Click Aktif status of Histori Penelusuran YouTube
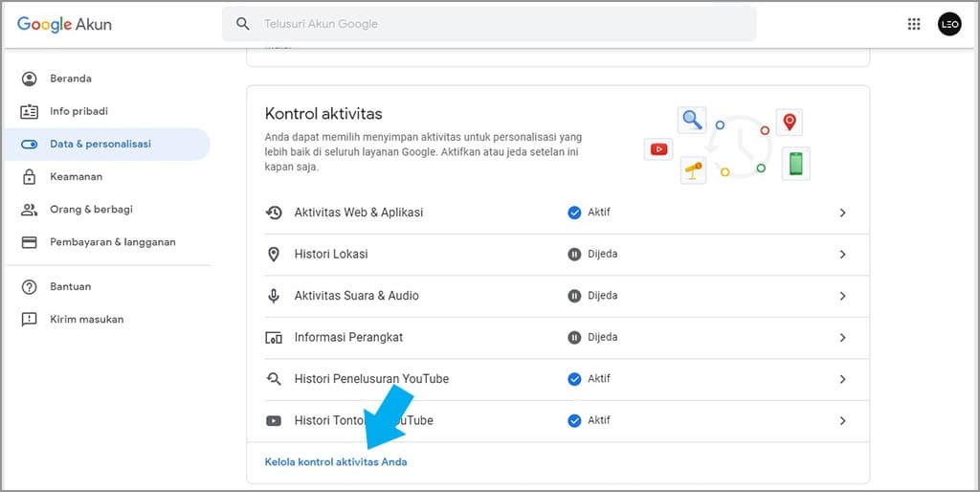Screen dimensions: 980x492 [599, 379]
